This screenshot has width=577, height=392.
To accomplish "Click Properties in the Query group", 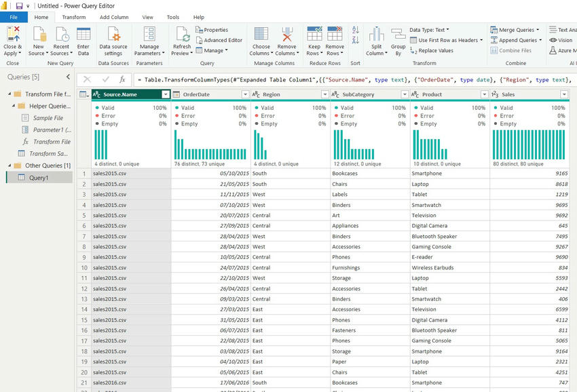I will point(215,30).
